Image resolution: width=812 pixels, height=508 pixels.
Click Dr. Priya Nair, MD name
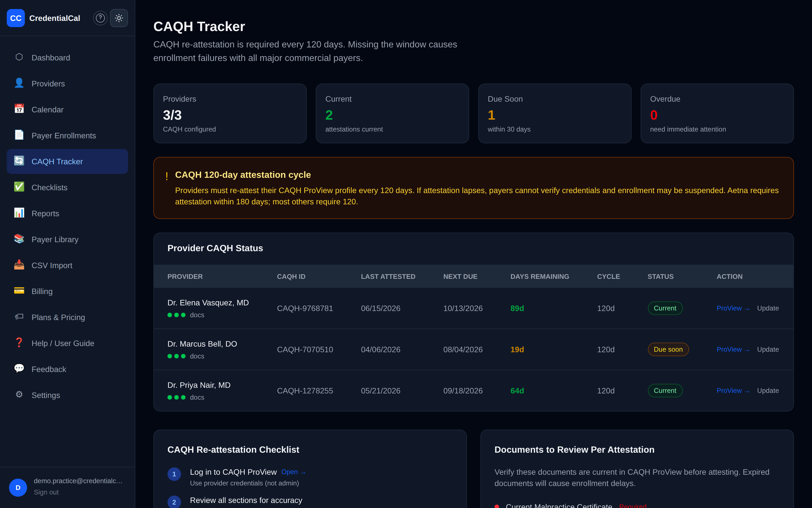click(x=199, y=385)
